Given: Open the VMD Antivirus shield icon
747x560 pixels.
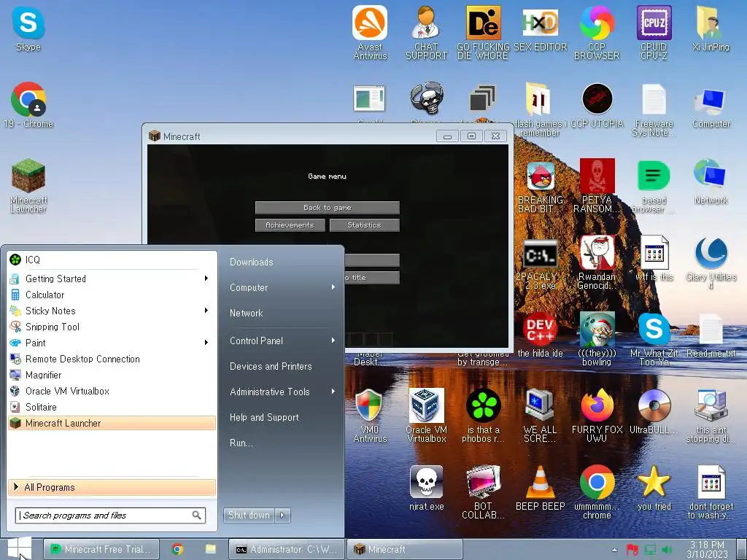Looking at the screenshot, I should click(x=370, y=416).
